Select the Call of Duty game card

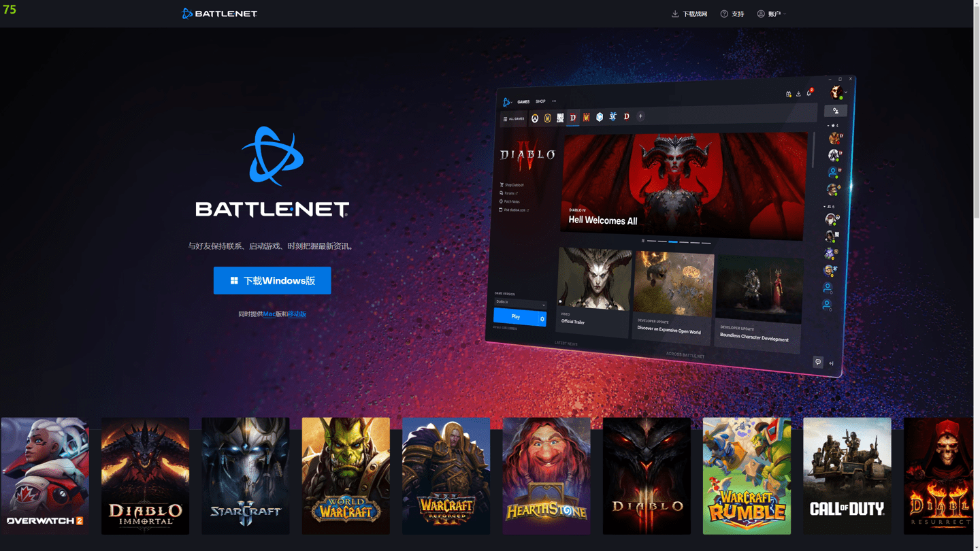(847, 475)
